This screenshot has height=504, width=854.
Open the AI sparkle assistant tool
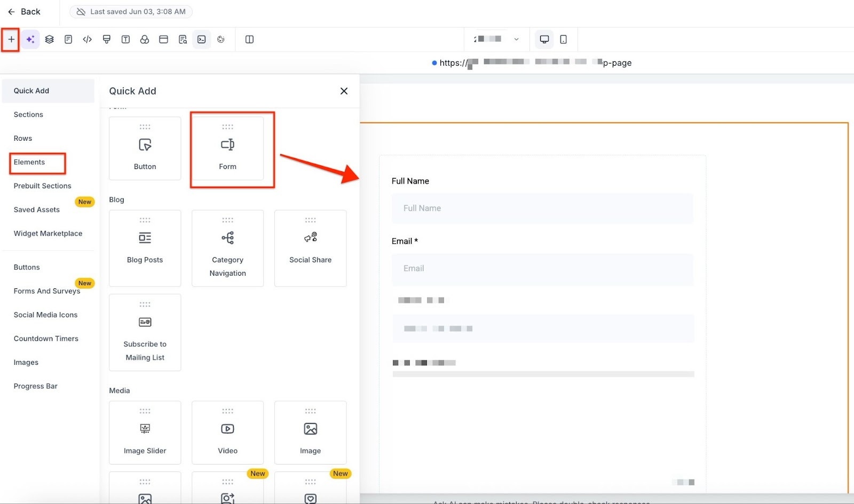click(30, 39)
